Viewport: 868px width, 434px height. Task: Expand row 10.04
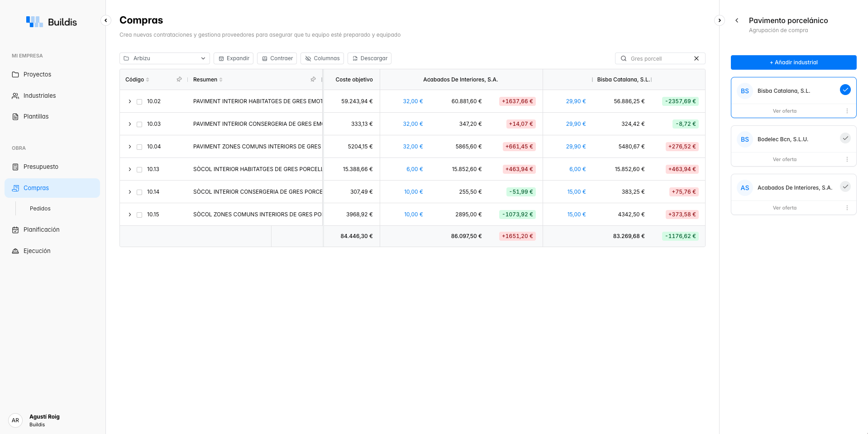click(x=130, y=147)
